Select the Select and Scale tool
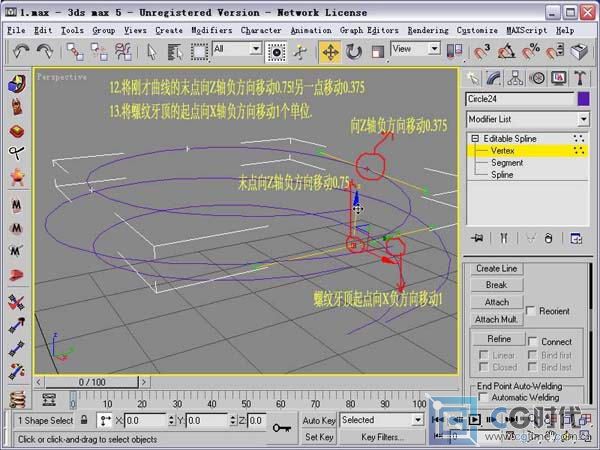The height and width of the screenshot is (450, 600). click(x=377, y=52)
